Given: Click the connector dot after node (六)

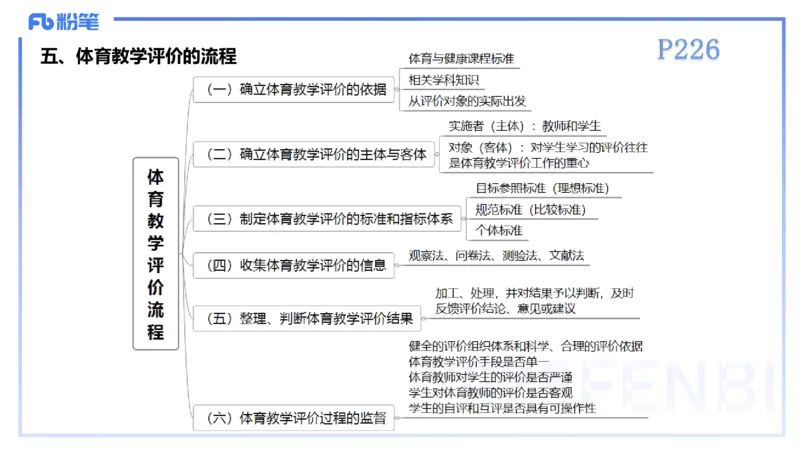Looking at the screenshot, I should [x=397, y=418].
